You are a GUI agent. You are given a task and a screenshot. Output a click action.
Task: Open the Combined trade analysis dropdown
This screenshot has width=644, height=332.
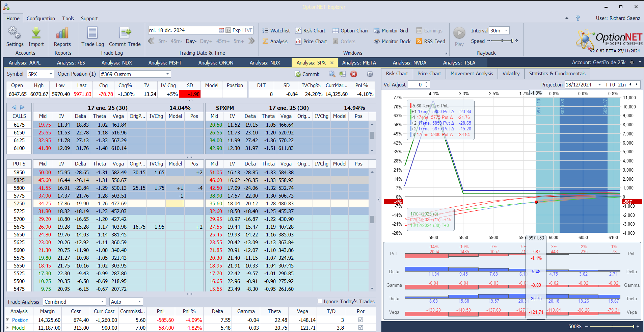(x=103, y=302)
